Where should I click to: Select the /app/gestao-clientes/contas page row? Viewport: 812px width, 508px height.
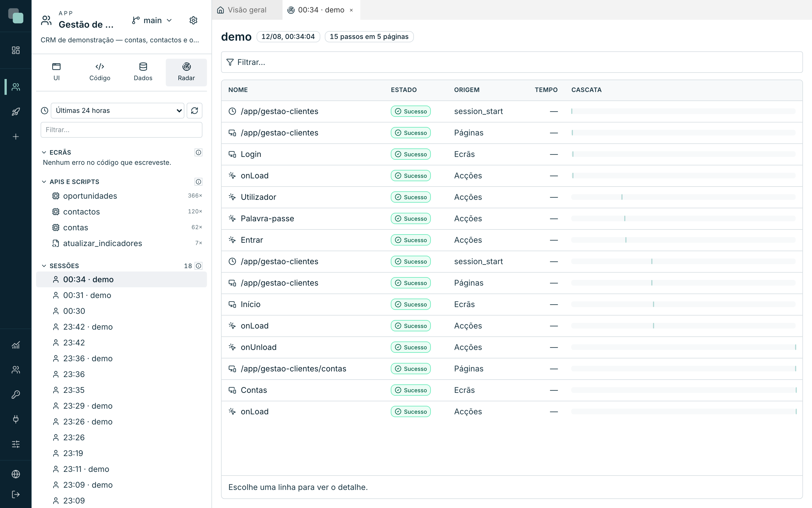pos(512,369)
